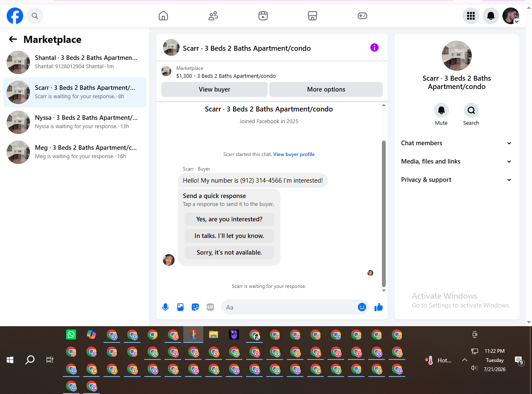Expand the Media, files and links section
This screenshot has height=394, width=532.
point(456,161)
